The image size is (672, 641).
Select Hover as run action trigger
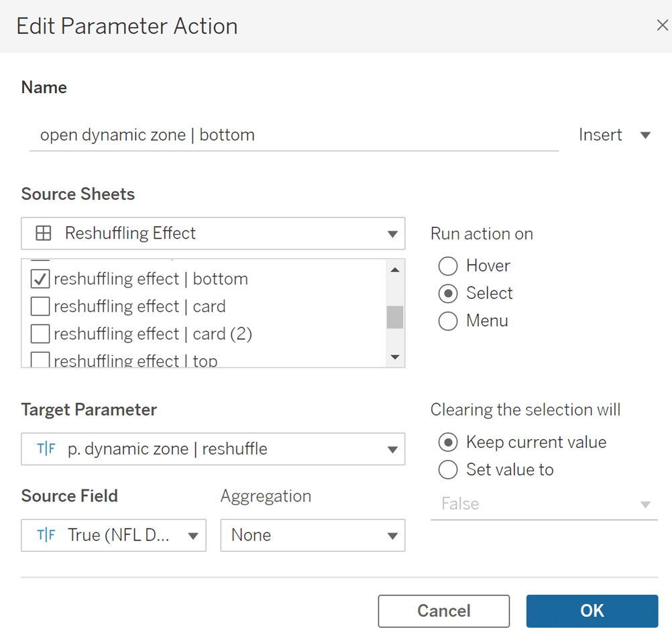(448, 266)
